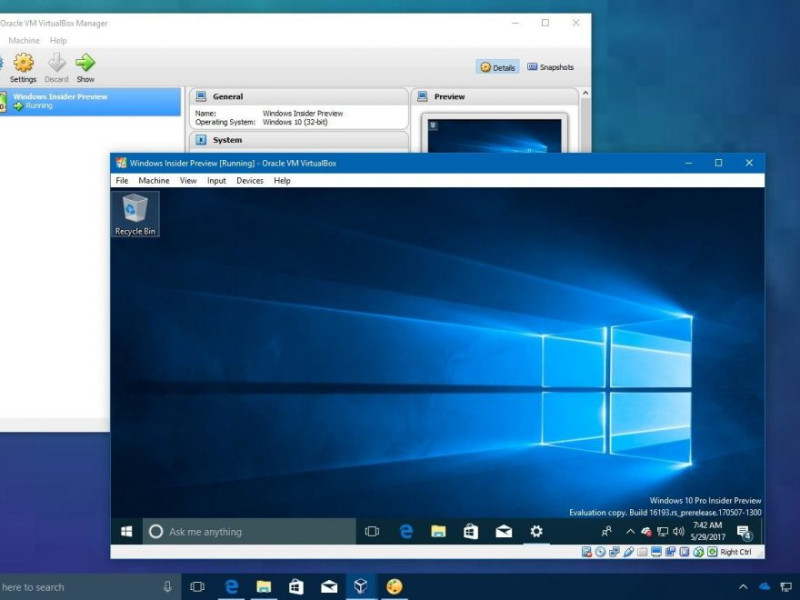The height and width of the screenshot is (600, 800).
Task: Click display monitor icon in VM status bar
Action: (x=657, y=552)
